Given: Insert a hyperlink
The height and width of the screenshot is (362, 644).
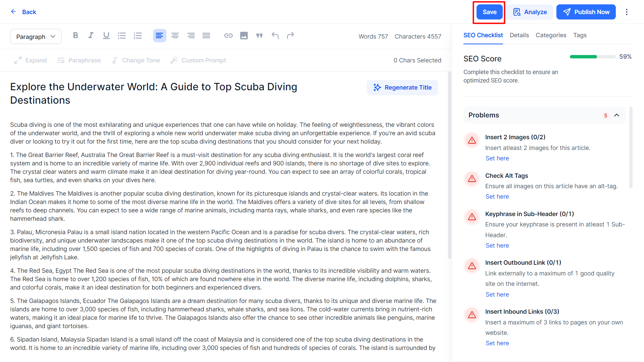Looking at the screenshot, I should click(x=229, y=35).
